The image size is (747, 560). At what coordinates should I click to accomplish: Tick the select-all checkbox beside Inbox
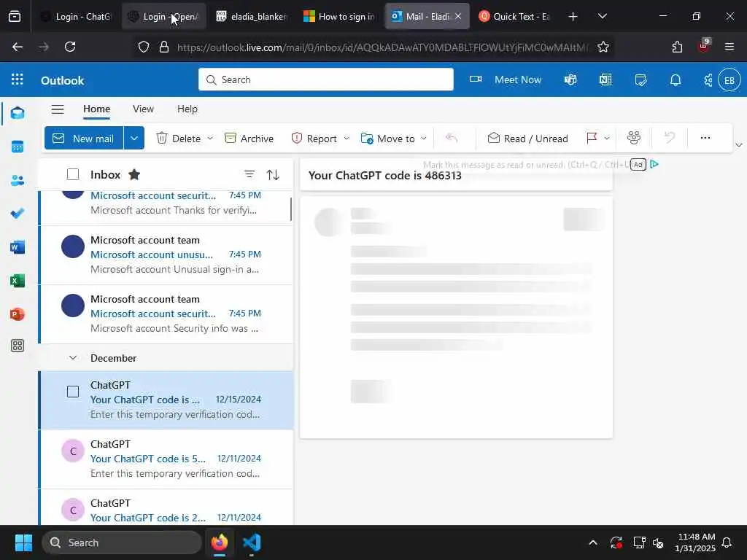click(x=73, y=175)
